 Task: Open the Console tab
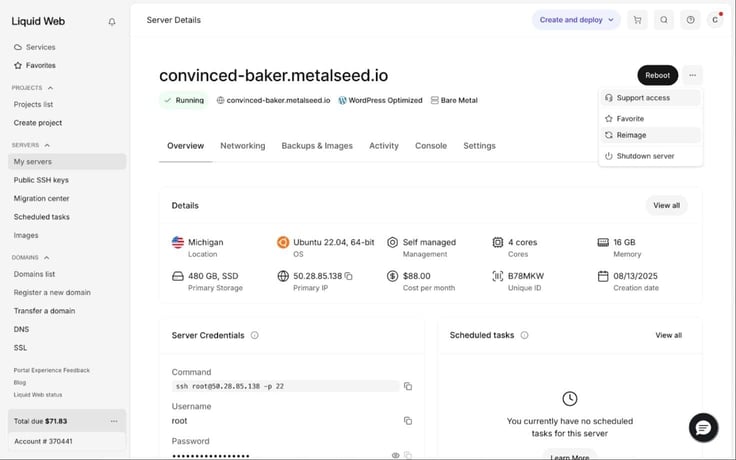pos(431,146)
